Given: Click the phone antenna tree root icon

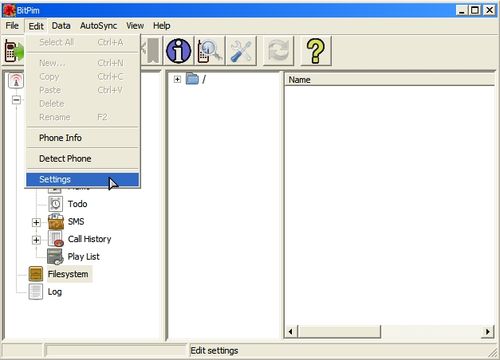Looking at the screenshot, I should (x=16, y=80).
